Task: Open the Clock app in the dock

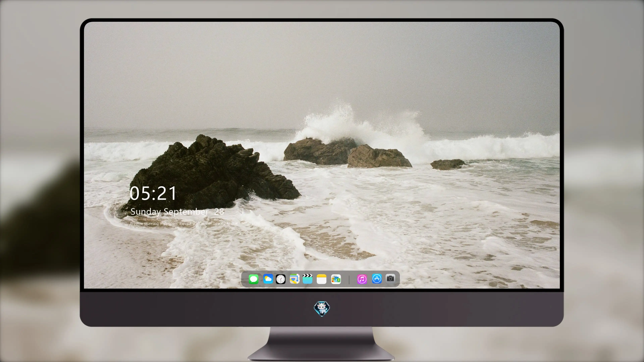Action: 281,279
